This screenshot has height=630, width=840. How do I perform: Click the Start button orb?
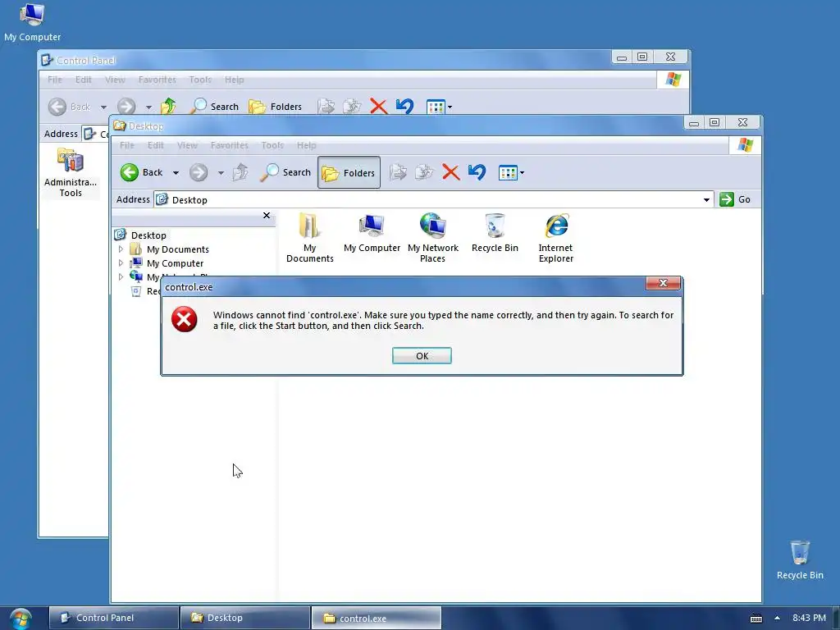pyautogui.click(x=21, y=619)
